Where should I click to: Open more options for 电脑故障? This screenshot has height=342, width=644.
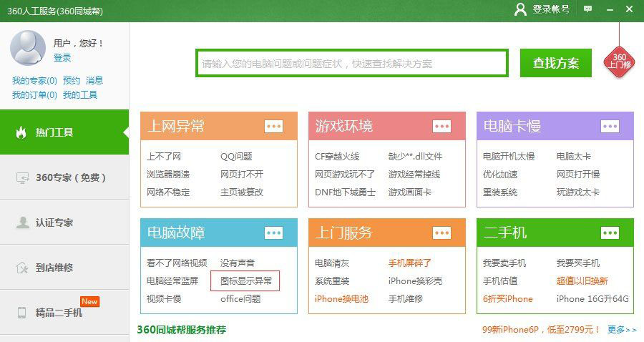coord(273,233)
